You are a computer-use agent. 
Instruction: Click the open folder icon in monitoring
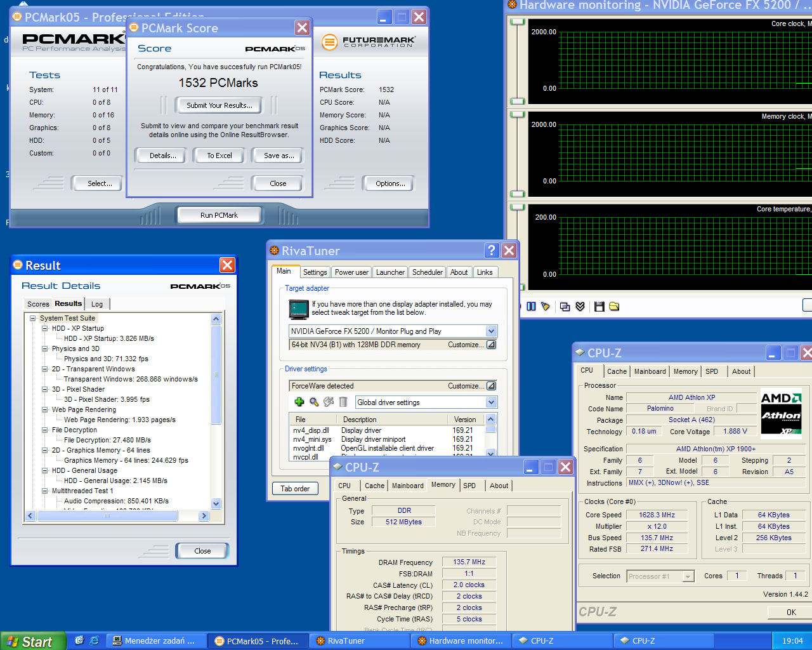(x=614, y=307)
